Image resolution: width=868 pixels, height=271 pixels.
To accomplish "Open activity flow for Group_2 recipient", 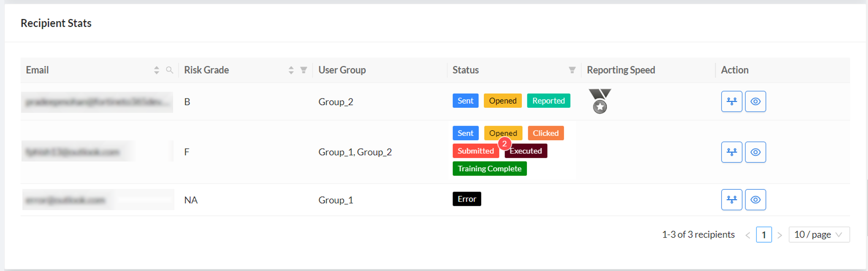I will pyautogui.click(x=732, y=101).
